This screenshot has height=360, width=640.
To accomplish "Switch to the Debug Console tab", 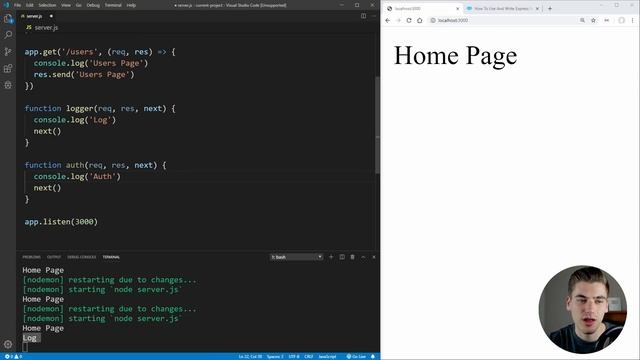I will [x=82, y=257].
